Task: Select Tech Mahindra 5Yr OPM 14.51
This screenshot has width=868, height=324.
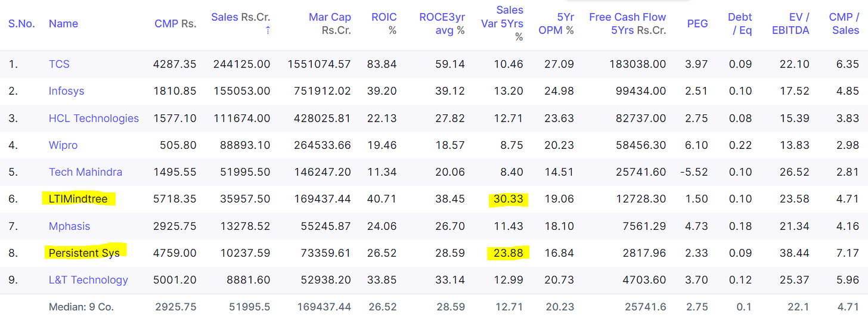Action: pos(559,172)
